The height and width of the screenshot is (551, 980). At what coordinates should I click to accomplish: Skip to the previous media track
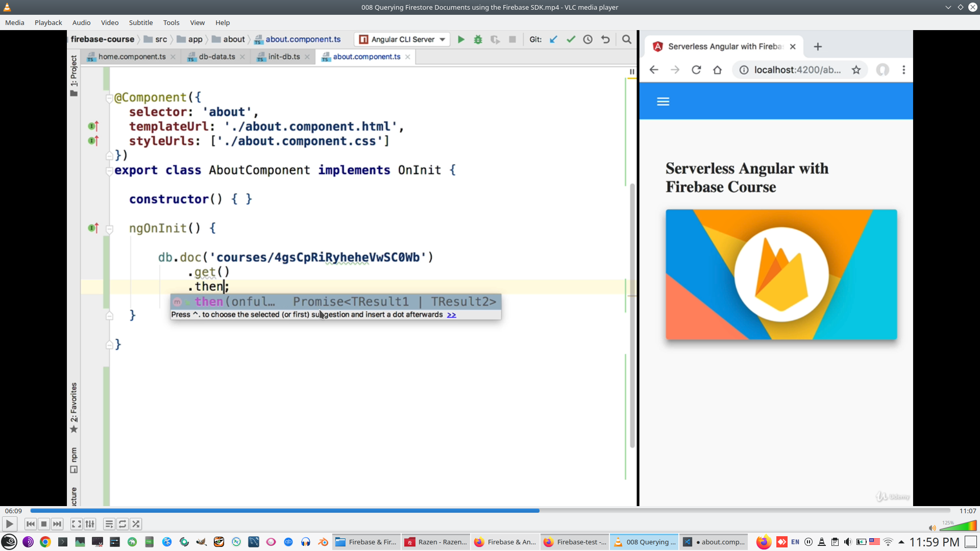[30, 524]
